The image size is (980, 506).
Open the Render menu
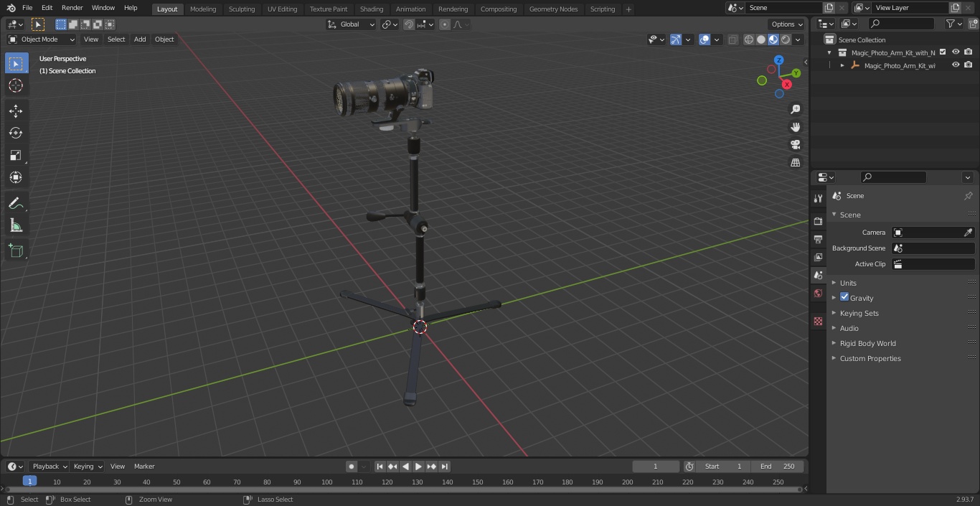[x=72, y=8]
